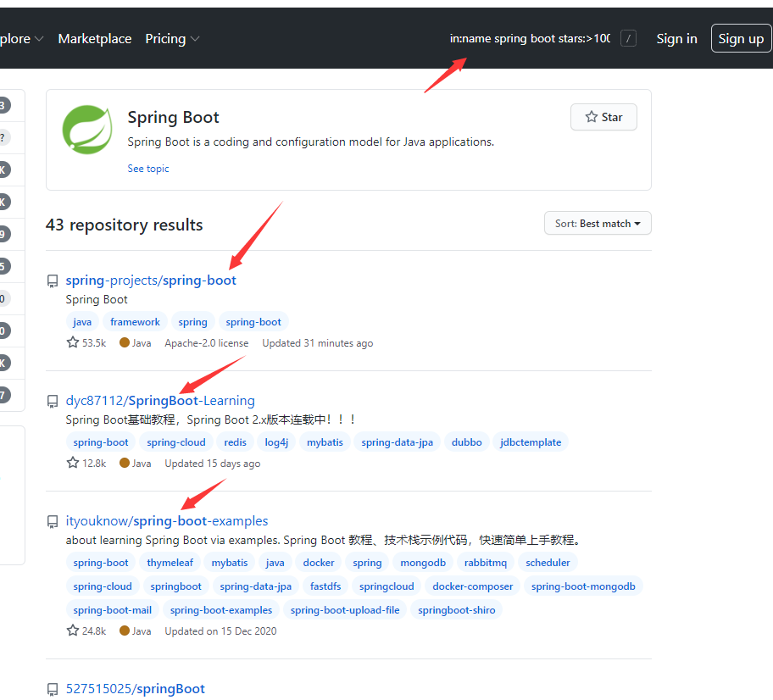This screenshot has height=700, width=773.
Task: Open the Marketplace page
Action: tap(95, 38)
